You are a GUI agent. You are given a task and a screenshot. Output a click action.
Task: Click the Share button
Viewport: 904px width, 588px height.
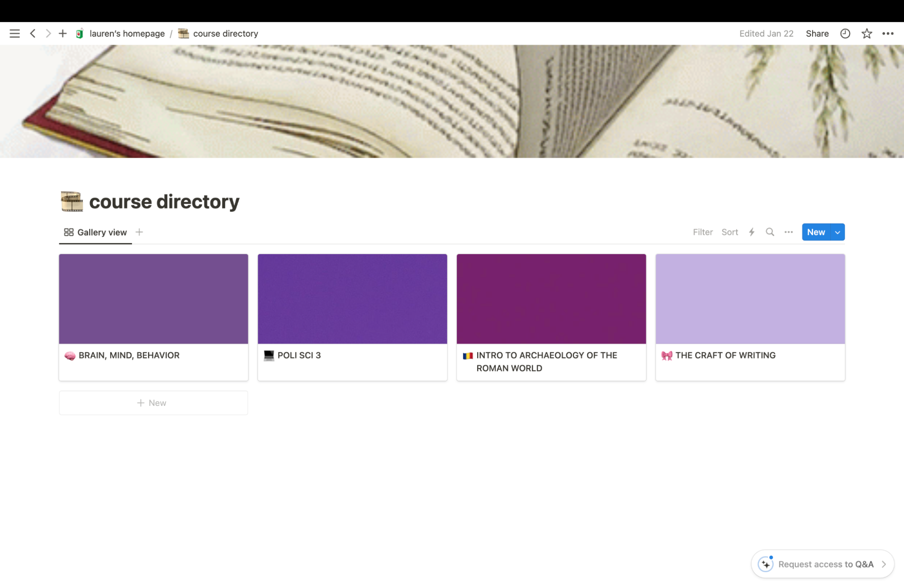tap(817, 33)
